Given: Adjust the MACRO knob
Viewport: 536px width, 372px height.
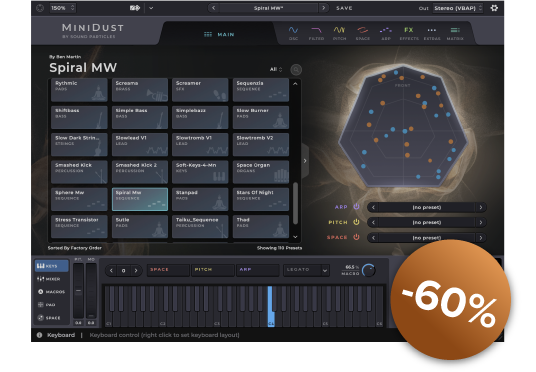Looking at the screenshot, I should [x=368, y=270].
